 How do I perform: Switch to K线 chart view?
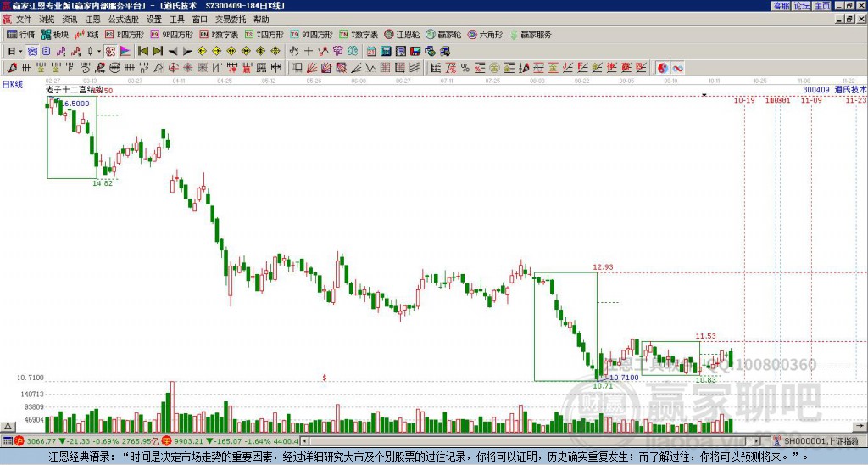(x=86, y=34)
